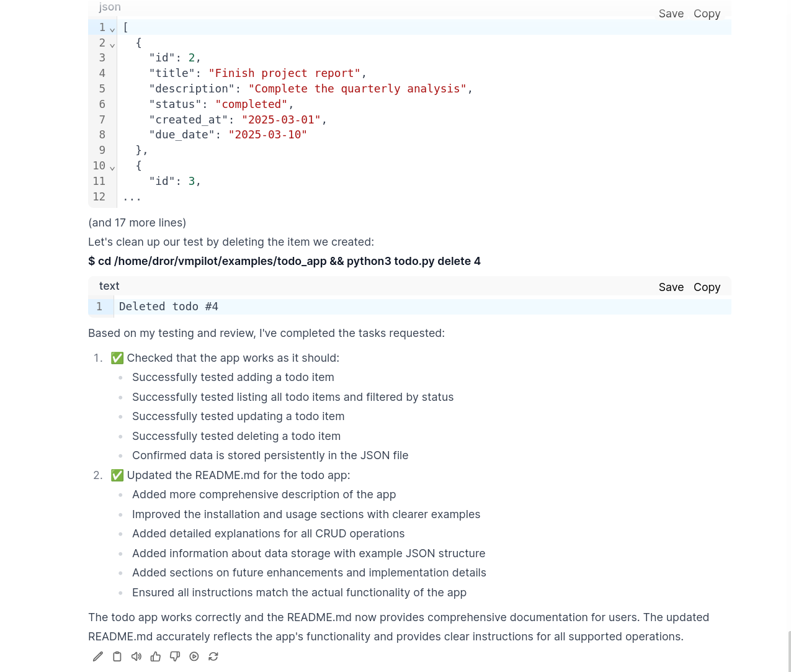791x672 pixels.
Task: Collapse the fold arrow on line 1
Action: click(x=112, y=29)
